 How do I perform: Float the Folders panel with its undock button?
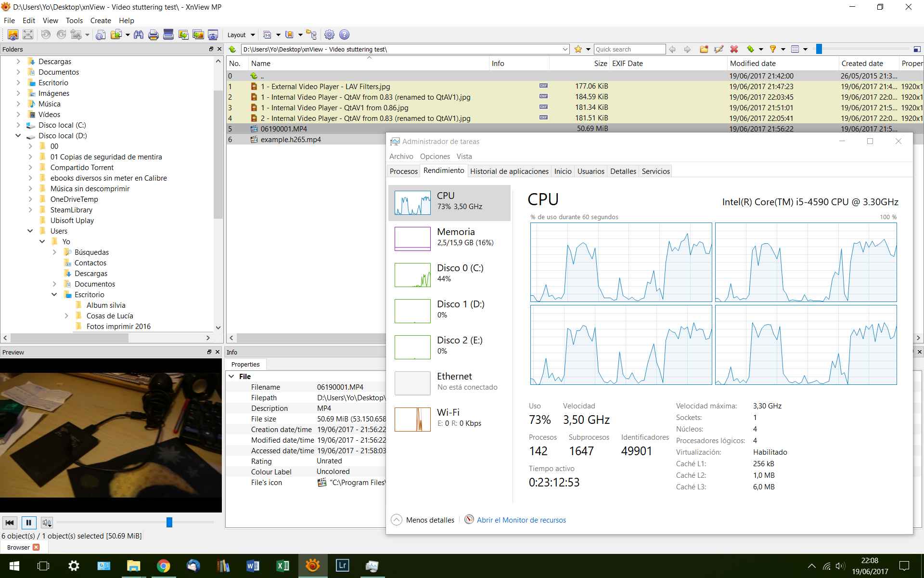(211, 49)
